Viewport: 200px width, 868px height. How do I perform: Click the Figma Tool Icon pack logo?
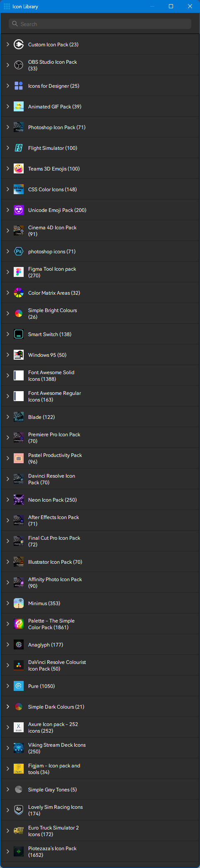[19, 272]
